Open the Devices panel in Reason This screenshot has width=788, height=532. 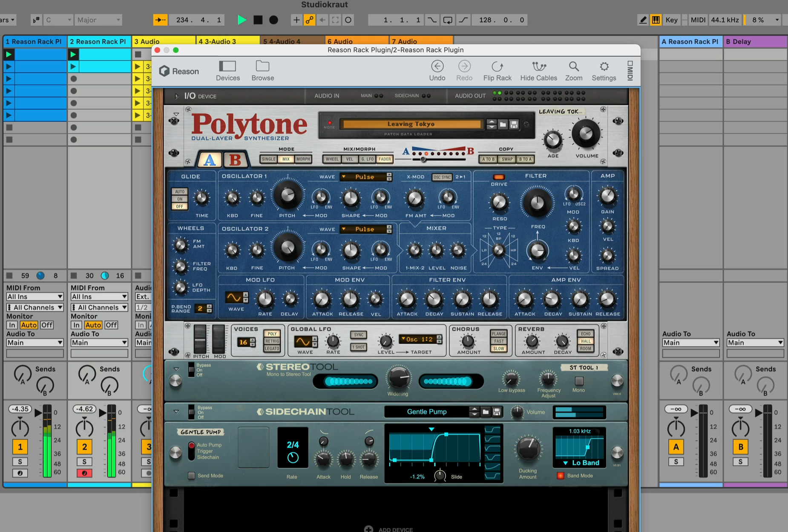click(x=227, y=71)
